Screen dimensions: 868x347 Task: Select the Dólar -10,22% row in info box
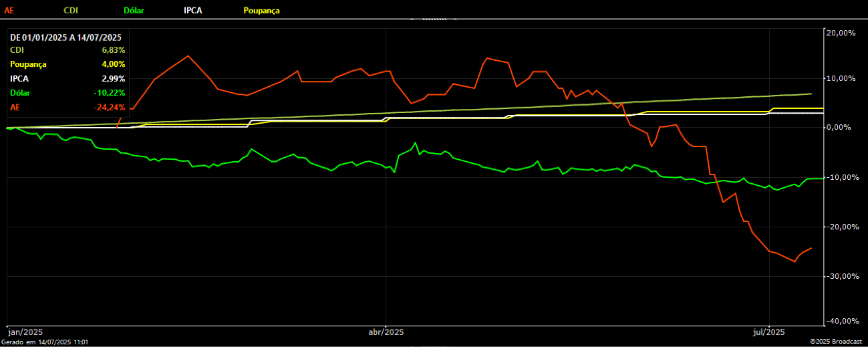[67, 93]
